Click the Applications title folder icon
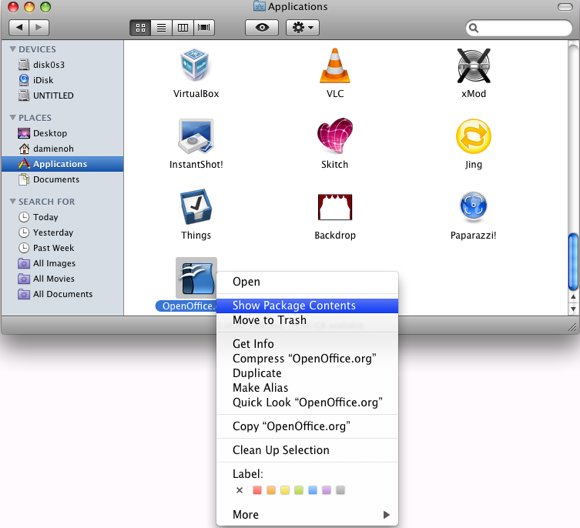 (259, 6)
